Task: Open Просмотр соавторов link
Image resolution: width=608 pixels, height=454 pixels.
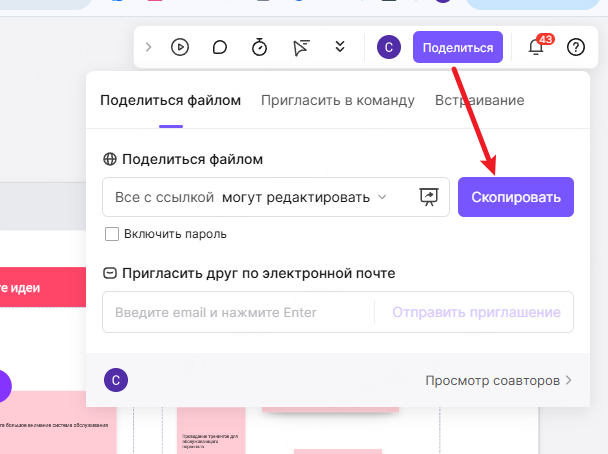Action: 498,381
